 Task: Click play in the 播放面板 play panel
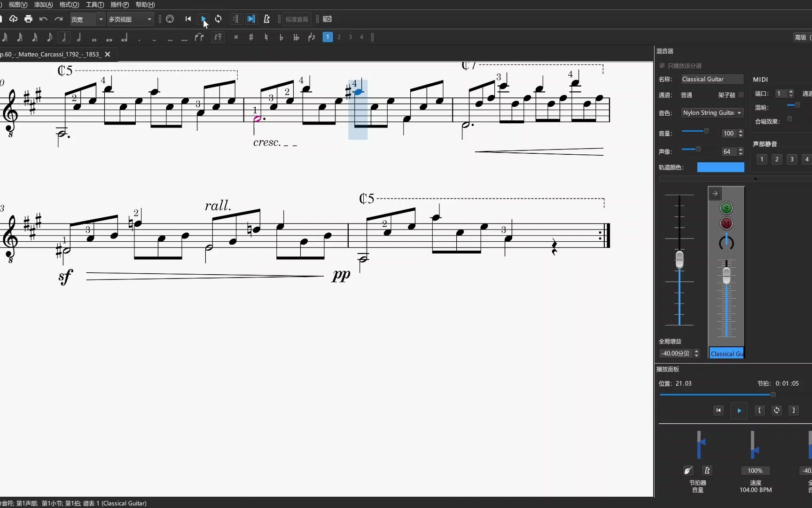[x=739, y=411]
